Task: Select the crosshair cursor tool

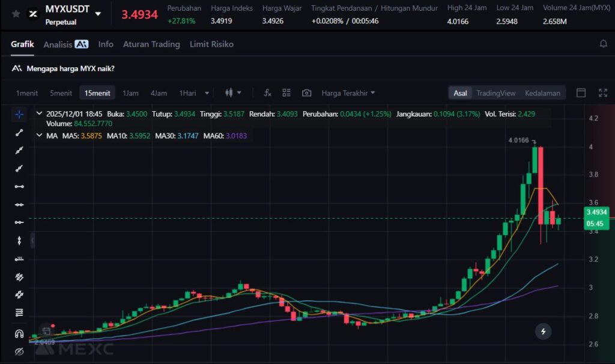Action: click(x=19, y=114)
